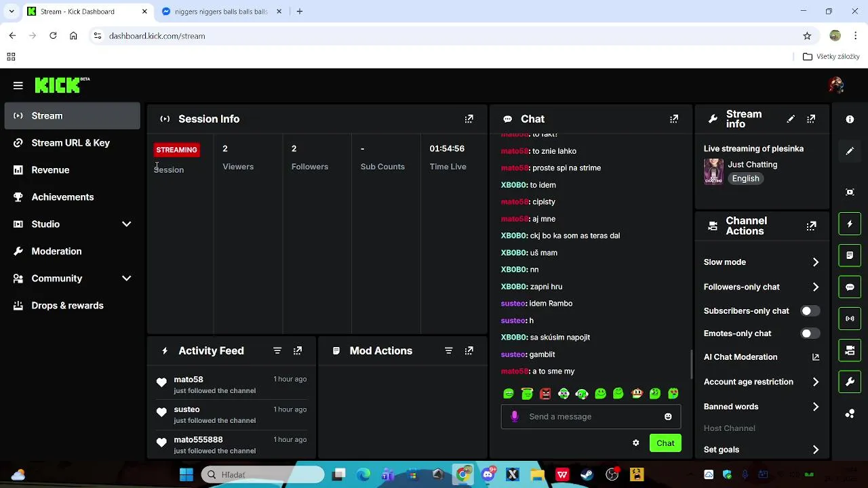This screenshot has width=868, height=488.
Task: Edit stream info with the pencil icon
Action: tap(791, 119)
